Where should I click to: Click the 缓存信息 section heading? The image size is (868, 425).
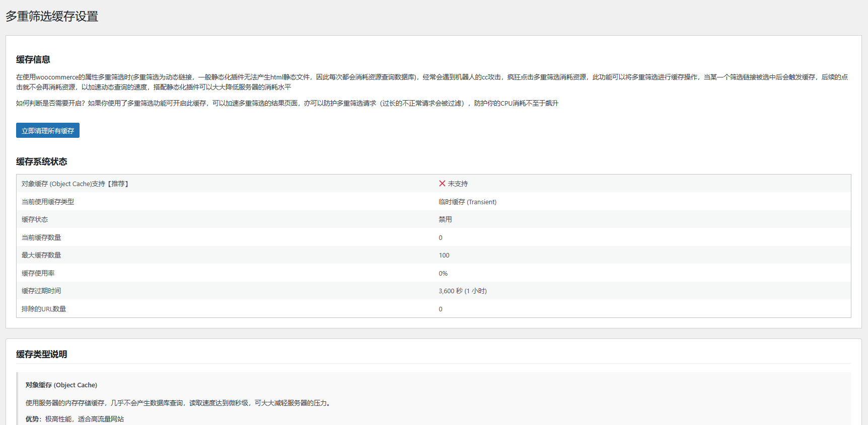pyautogui.click(x=33, y=60)
